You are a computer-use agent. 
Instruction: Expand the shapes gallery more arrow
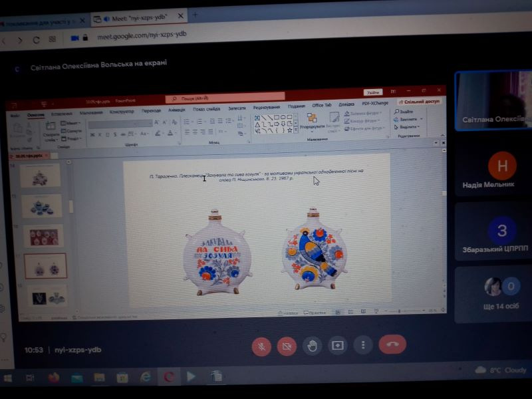(x=295, y=130)
